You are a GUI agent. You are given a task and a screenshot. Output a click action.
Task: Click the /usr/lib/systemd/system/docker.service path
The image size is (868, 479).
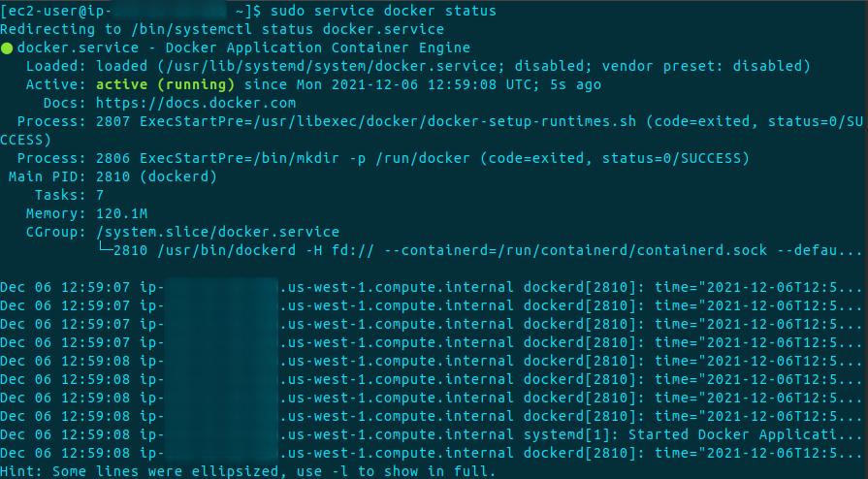[332, 67]
